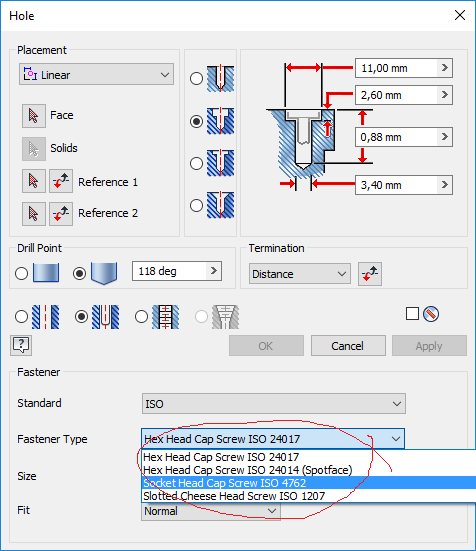Select angled drill point radio button

point(79,273)
